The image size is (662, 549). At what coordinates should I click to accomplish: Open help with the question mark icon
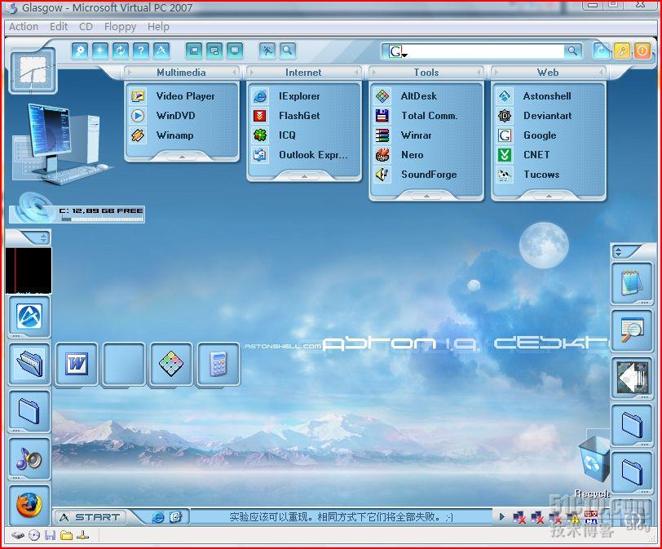point(141,51)
